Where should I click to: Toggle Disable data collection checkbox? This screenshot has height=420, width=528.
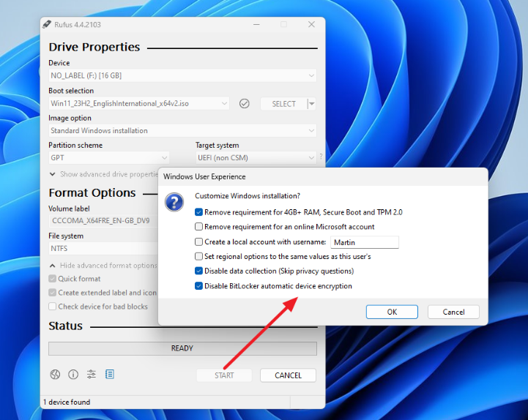[198, 271]
